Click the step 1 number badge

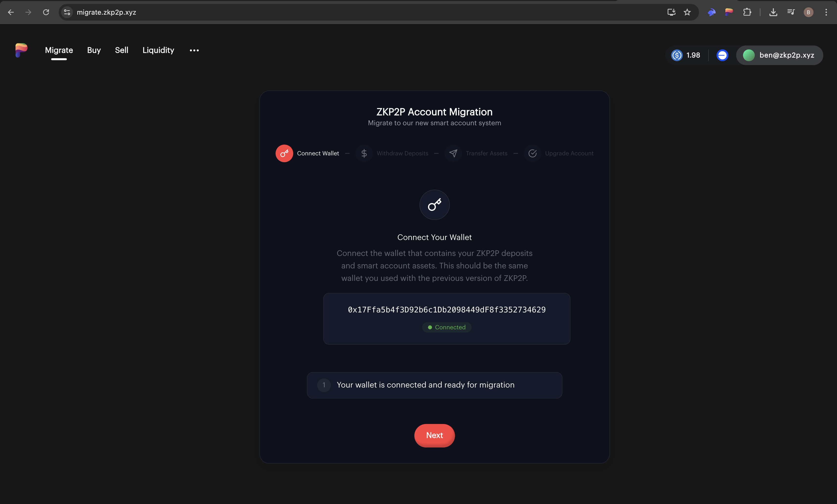(324, 385)
